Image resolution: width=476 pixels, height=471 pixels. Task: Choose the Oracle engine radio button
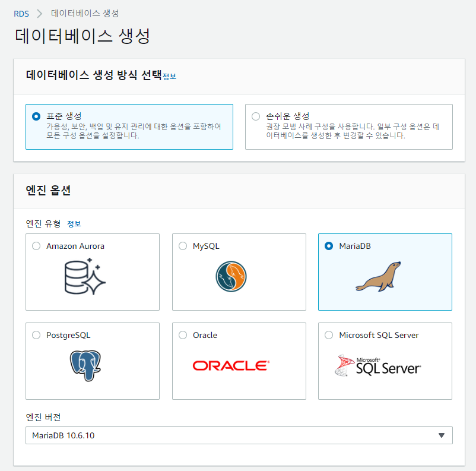click(183, 335)
